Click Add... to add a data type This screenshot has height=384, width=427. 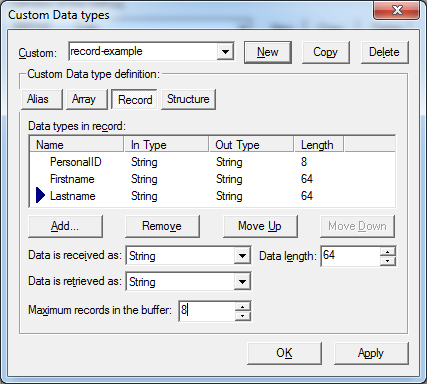point(65,226)
